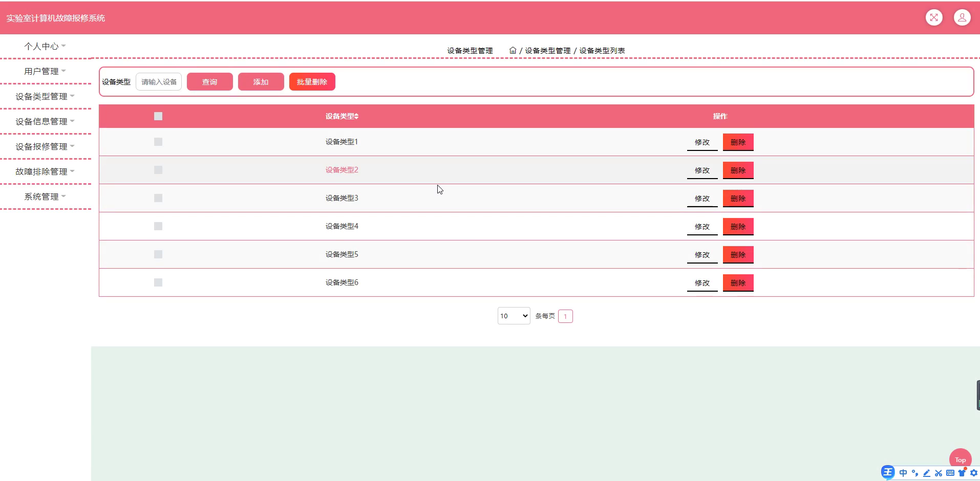Screen dimensions: 980x481
Task: Go to home via breadcrumb house icon
Action: [513, 50]
